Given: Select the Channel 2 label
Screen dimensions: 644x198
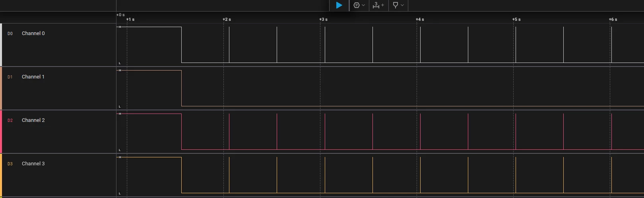Looking at the screenshot, I should (x=33, y=120).
